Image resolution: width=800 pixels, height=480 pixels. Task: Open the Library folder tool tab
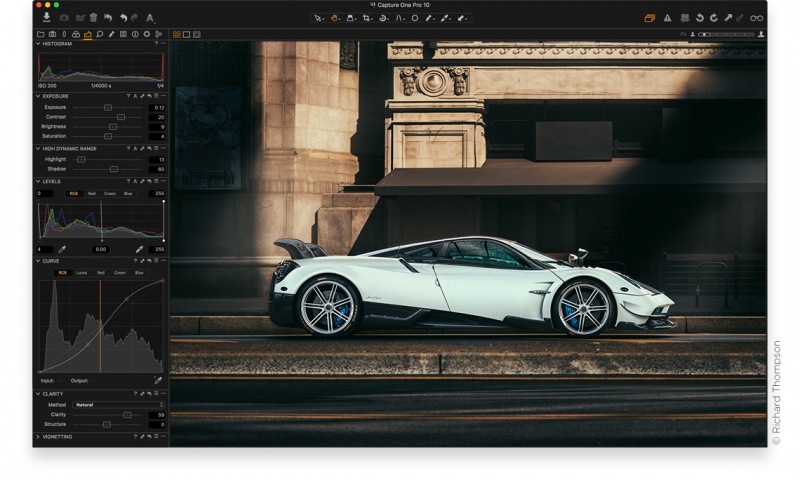tap(41, 34)
